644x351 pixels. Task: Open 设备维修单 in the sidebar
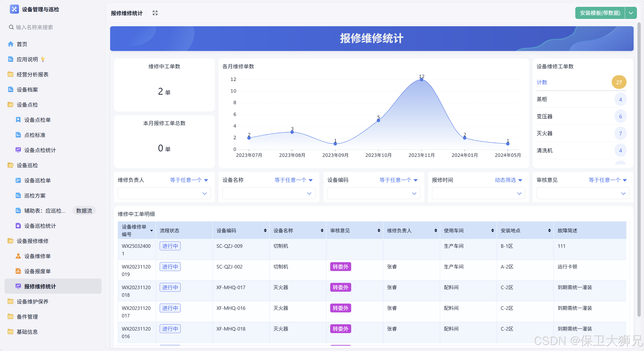(53, 256)
